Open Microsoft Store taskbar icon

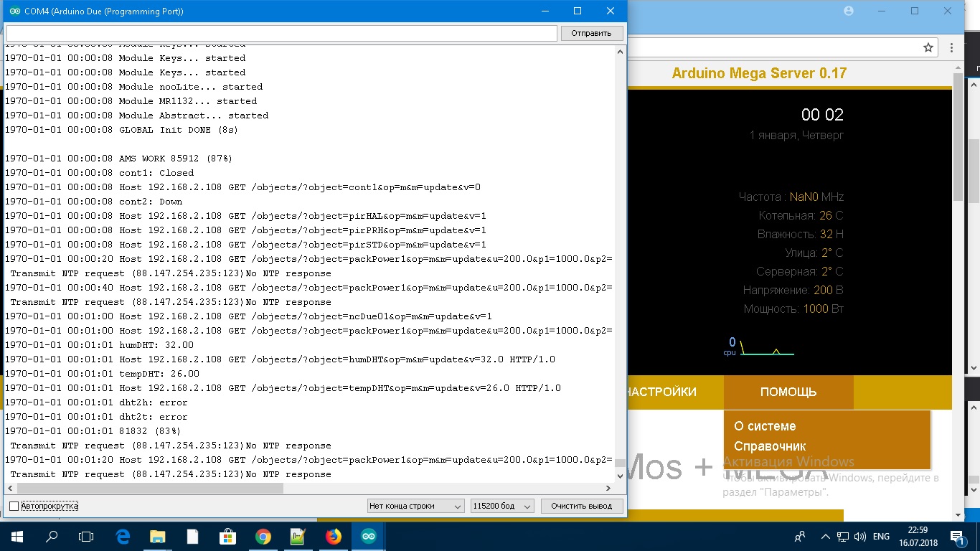coord(227,536)
